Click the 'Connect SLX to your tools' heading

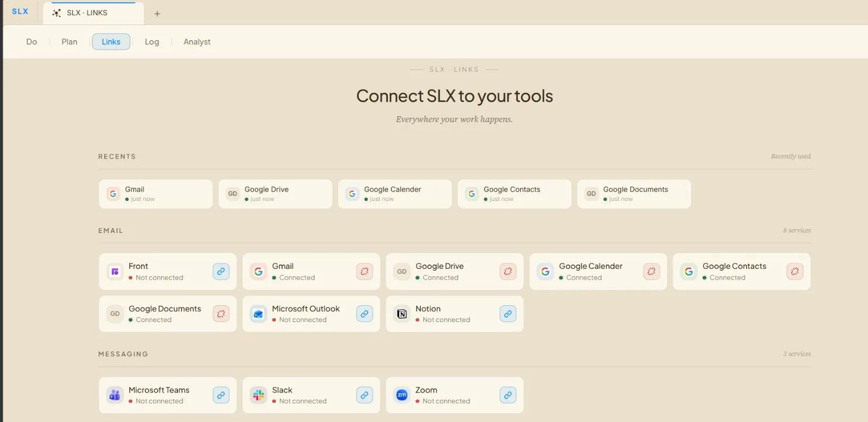click(x=455, y=96)
